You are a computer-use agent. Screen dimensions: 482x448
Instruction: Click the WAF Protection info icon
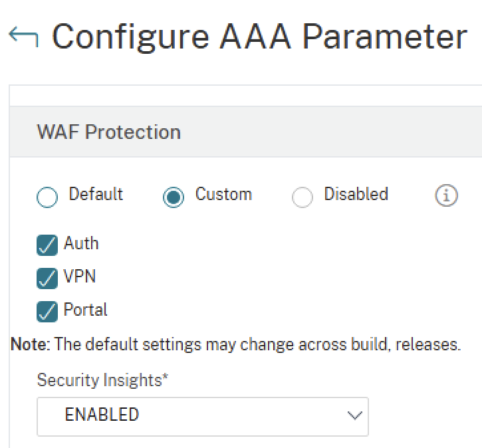(x=446, y=196)
